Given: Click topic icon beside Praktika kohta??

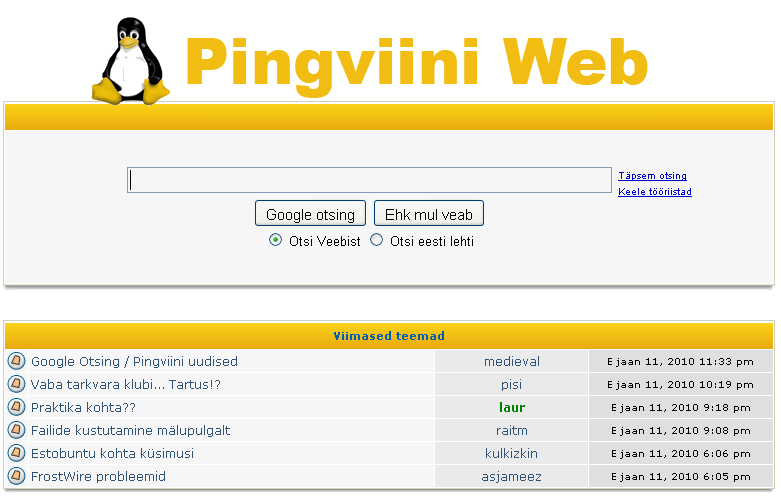Looking at the screenshot, I should click(x=16, y=407).
